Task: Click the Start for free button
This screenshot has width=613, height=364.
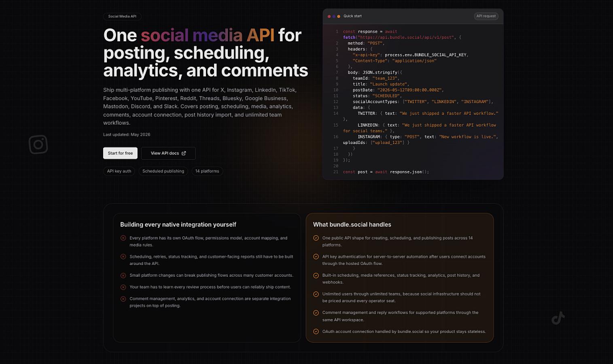Action: 120,153
